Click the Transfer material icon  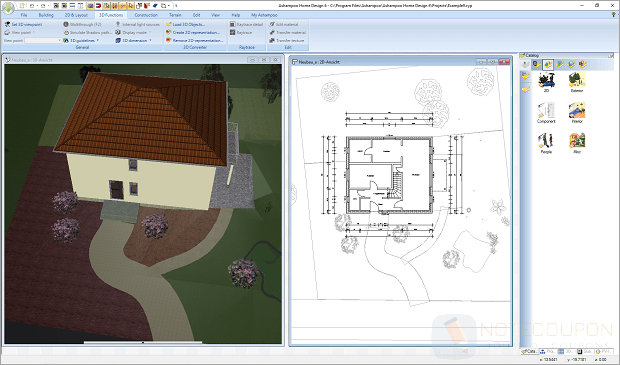pyautogui.click(x=272, y=32)
